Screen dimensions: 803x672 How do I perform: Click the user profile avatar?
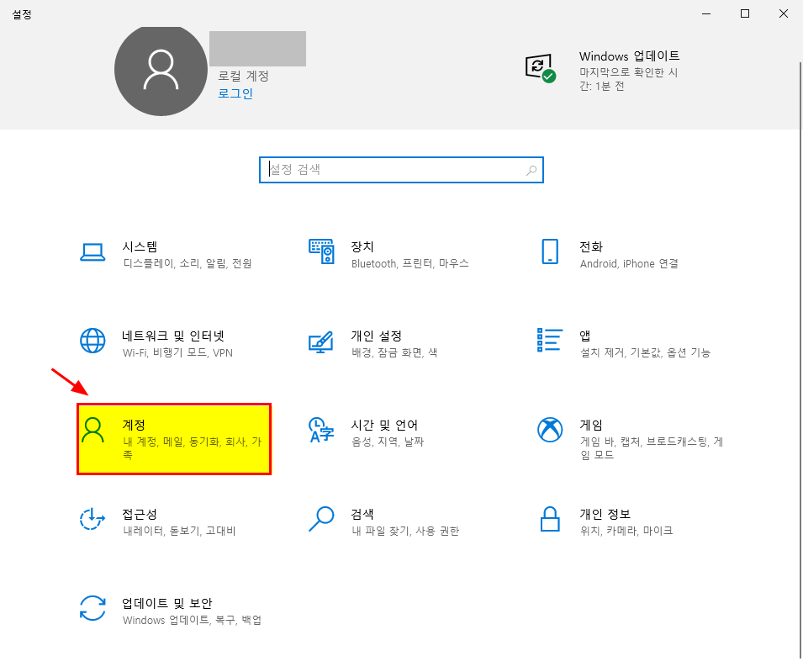click(161, 70)
